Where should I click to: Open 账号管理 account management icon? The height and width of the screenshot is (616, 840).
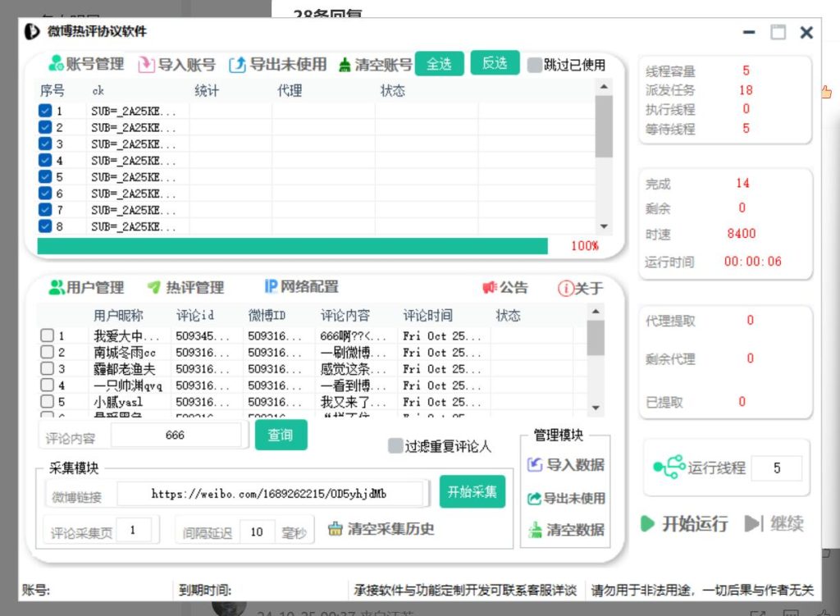click(x=56, y=64)
